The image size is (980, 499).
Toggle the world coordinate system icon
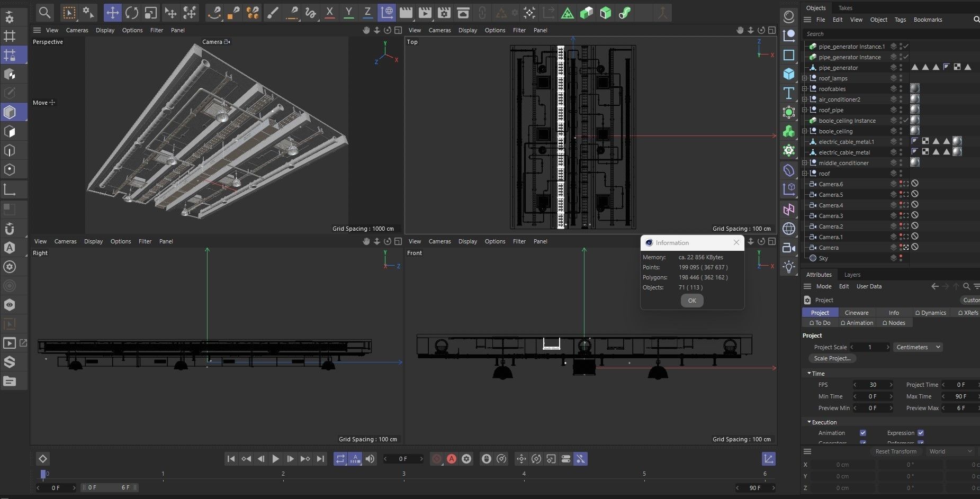pos(387,13)
